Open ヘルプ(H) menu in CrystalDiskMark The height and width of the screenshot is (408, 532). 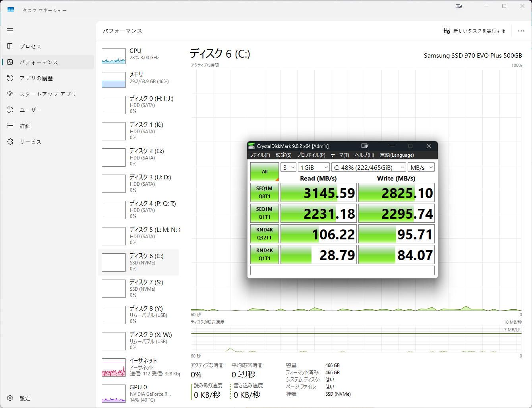(x=364, y=155)
